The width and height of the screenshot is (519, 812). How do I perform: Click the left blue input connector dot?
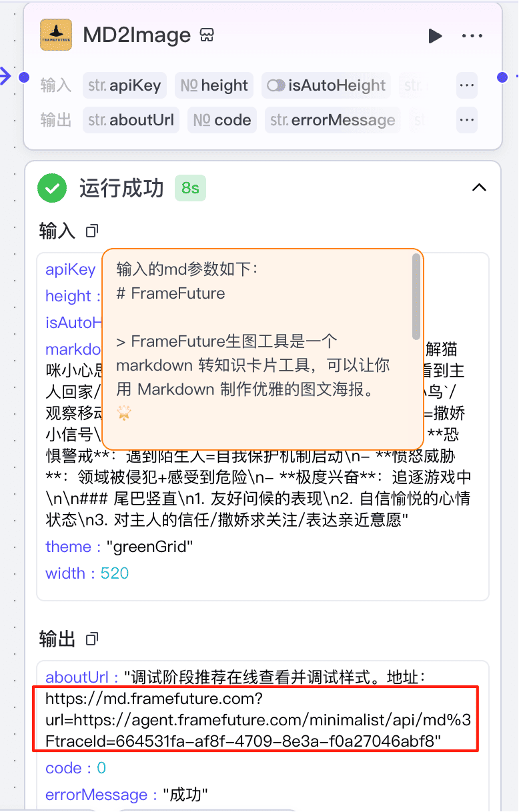click(23, 77)
